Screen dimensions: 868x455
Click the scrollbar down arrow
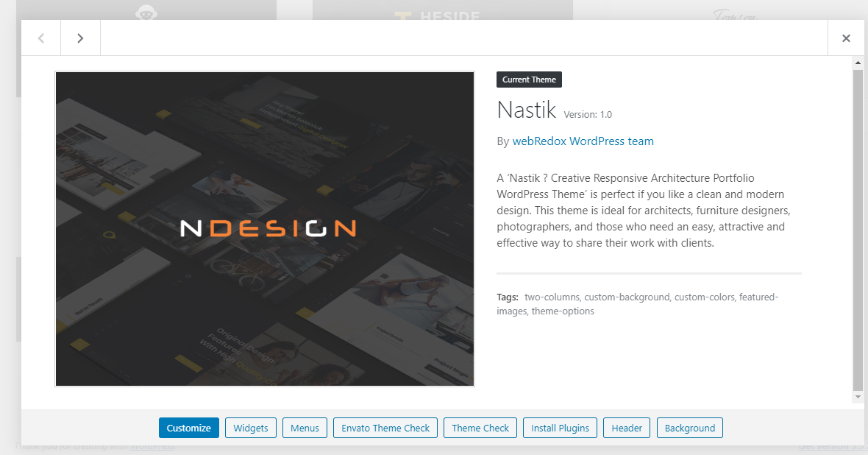pos(858,397)
